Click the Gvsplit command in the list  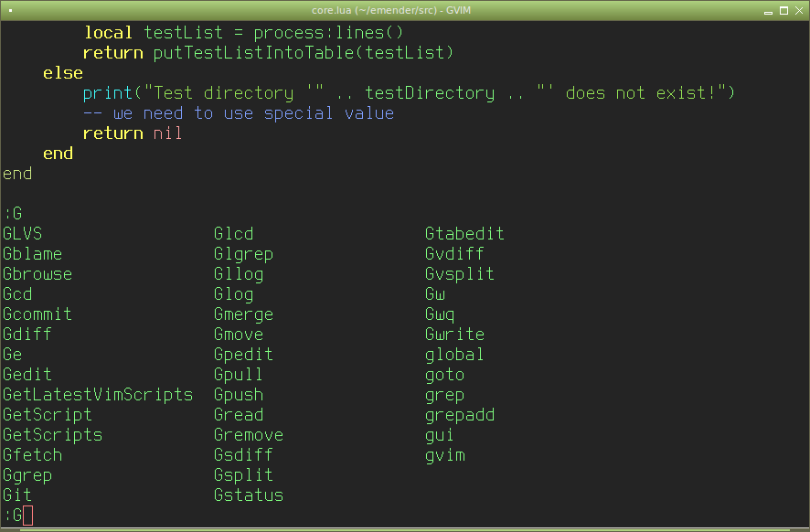[x=460, y=274]
